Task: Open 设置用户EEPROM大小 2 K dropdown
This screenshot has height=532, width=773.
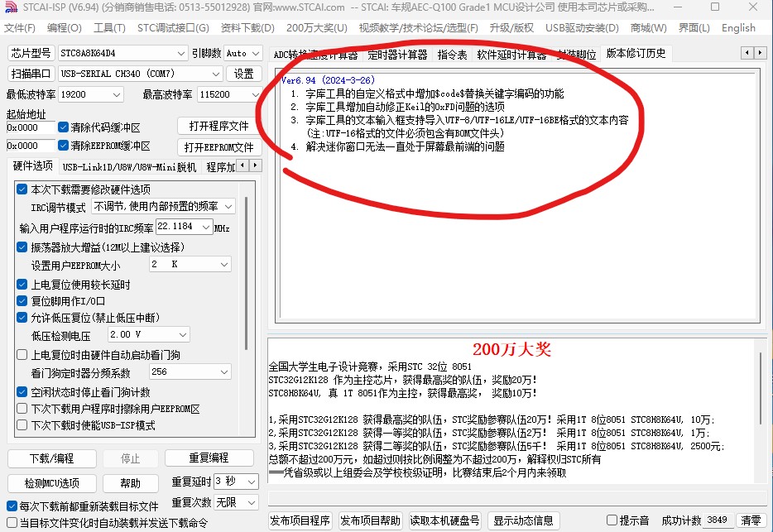Action: pyautogui.click(x=190, y=264)
